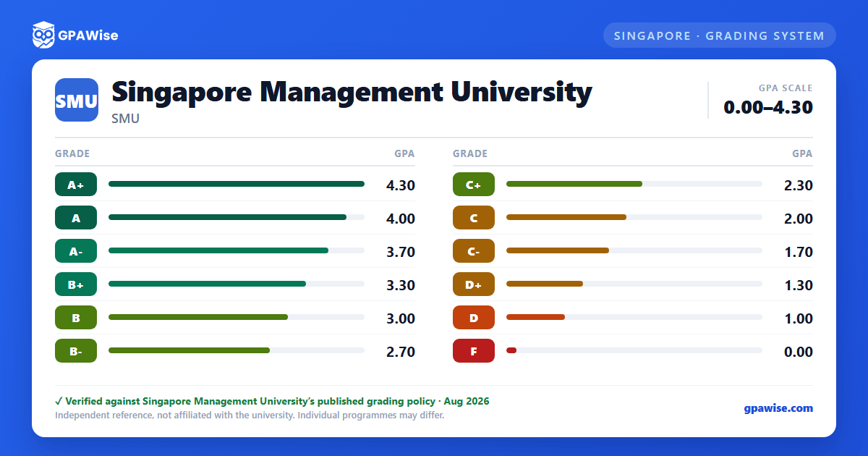Viewport: 868px width, 456px height.
Task: Click the B+ grade badge
Action: pyautogui.click(x=76, y=284)
